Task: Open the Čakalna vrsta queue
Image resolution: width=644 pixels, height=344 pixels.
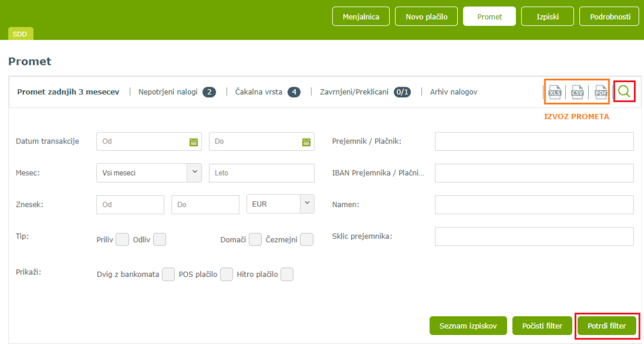Action: (x=268, y=92)
